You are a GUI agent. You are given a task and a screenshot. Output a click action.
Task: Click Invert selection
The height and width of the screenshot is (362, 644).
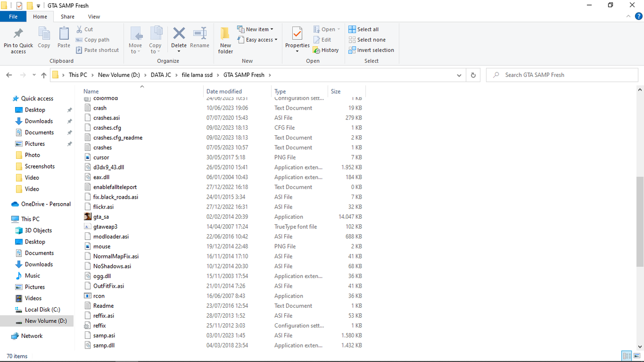[371, 50]
